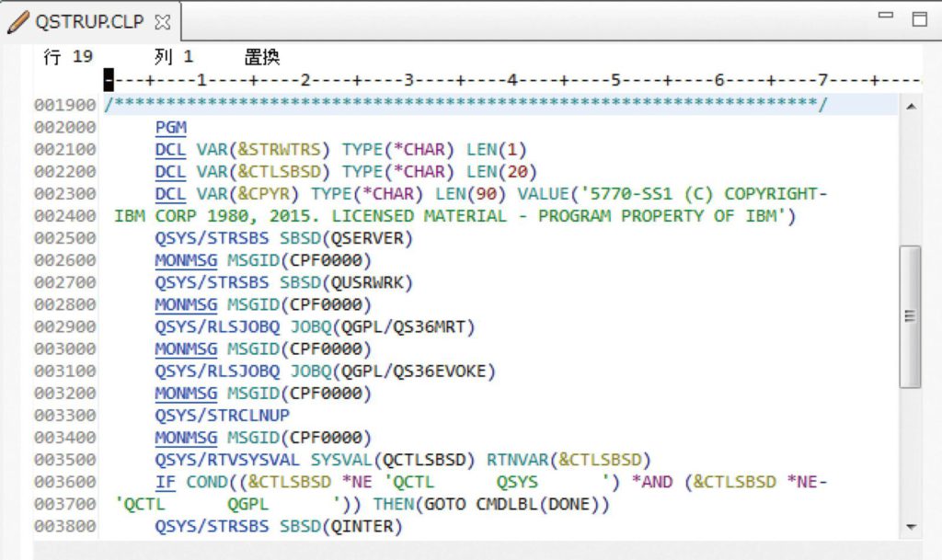The image size is (942, 560).
Task: Click the IF keyword on line 003600
Action: (165, 482)
